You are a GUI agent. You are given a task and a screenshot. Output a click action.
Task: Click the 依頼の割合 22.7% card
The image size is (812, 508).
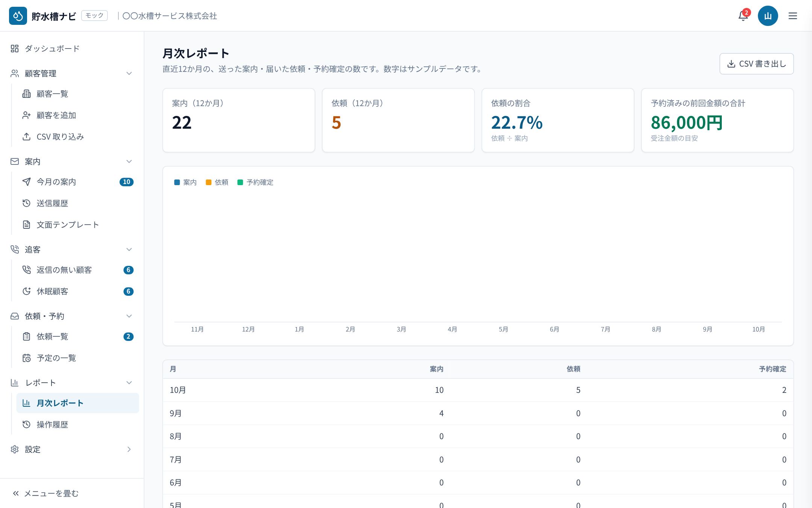(x=558, y=120)
